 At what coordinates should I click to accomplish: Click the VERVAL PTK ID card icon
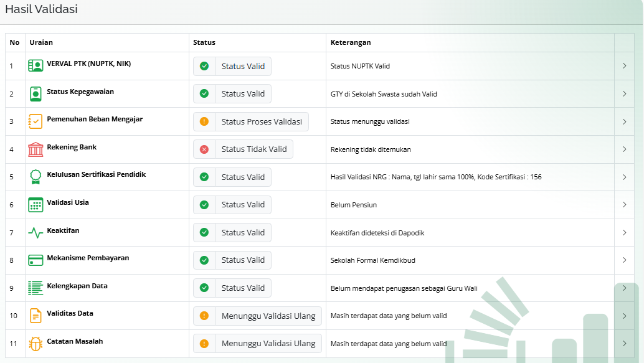coord(36,66)
